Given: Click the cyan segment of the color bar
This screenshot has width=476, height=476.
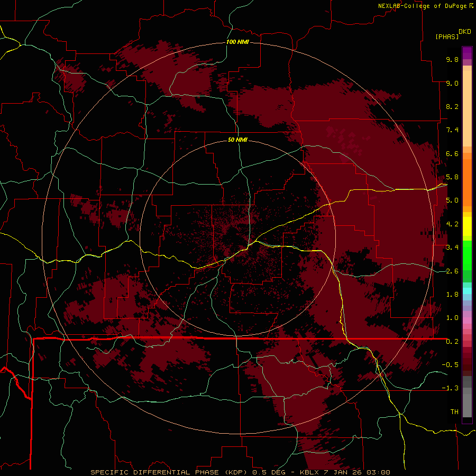Looking at the screenshot, I should (467, 290).
